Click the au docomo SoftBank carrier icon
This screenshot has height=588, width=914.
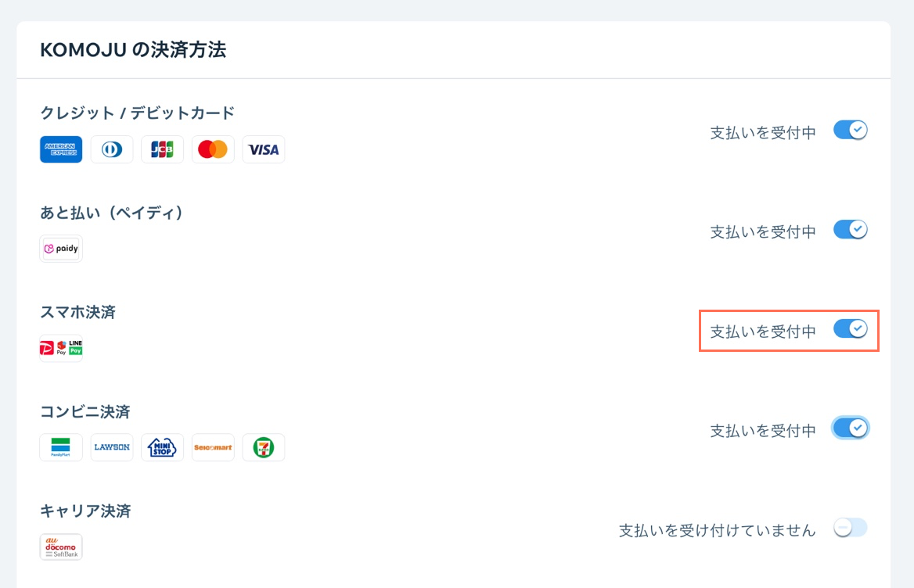(x=61, y=547)
